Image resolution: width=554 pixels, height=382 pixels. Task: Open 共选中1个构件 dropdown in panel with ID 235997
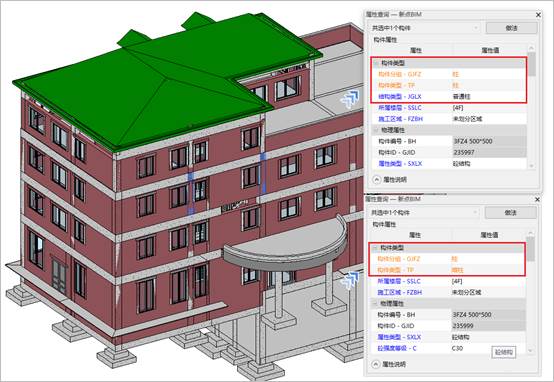point(425,28)
